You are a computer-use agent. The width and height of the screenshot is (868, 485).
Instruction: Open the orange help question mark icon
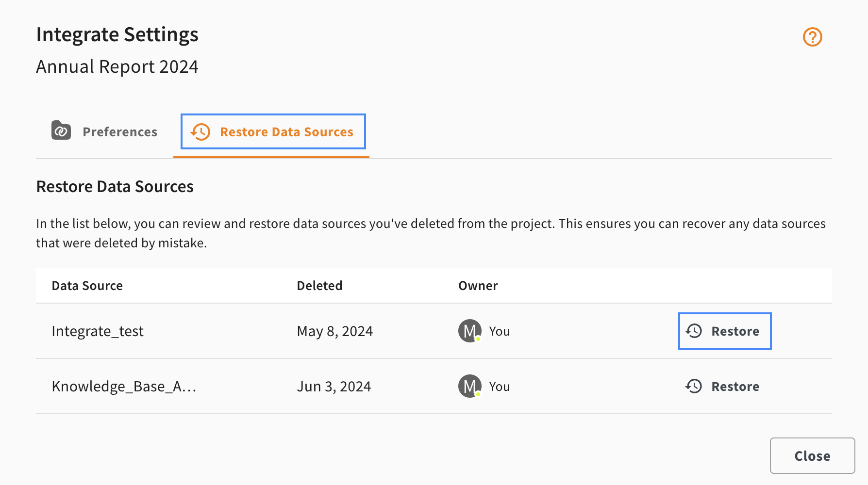[x=812, y=37]
